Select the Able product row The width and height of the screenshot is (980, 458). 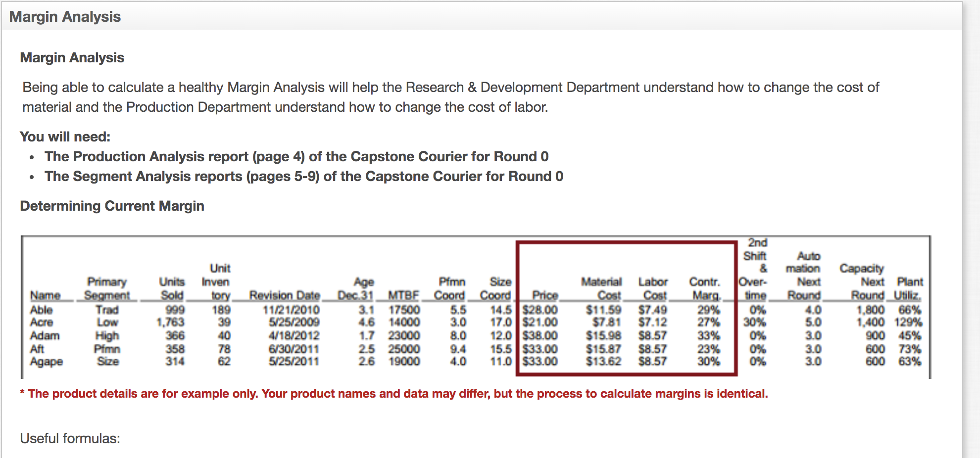tap(42, 310)
